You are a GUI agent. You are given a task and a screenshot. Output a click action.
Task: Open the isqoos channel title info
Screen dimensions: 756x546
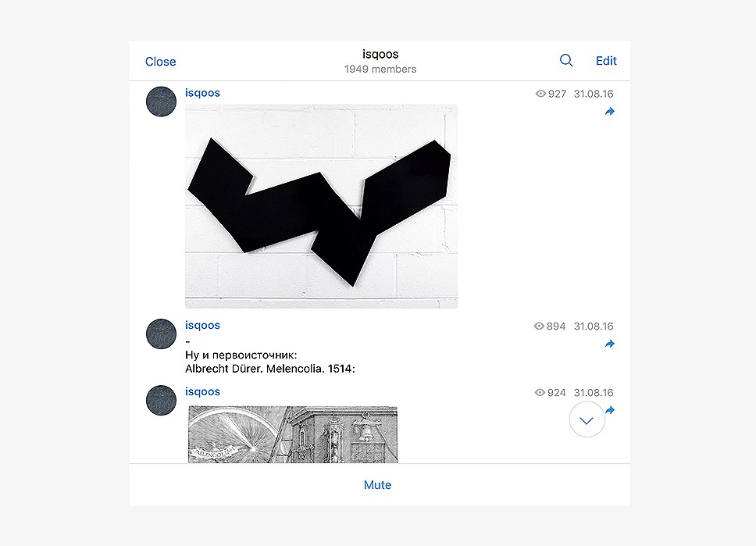[x=380, y=54]
